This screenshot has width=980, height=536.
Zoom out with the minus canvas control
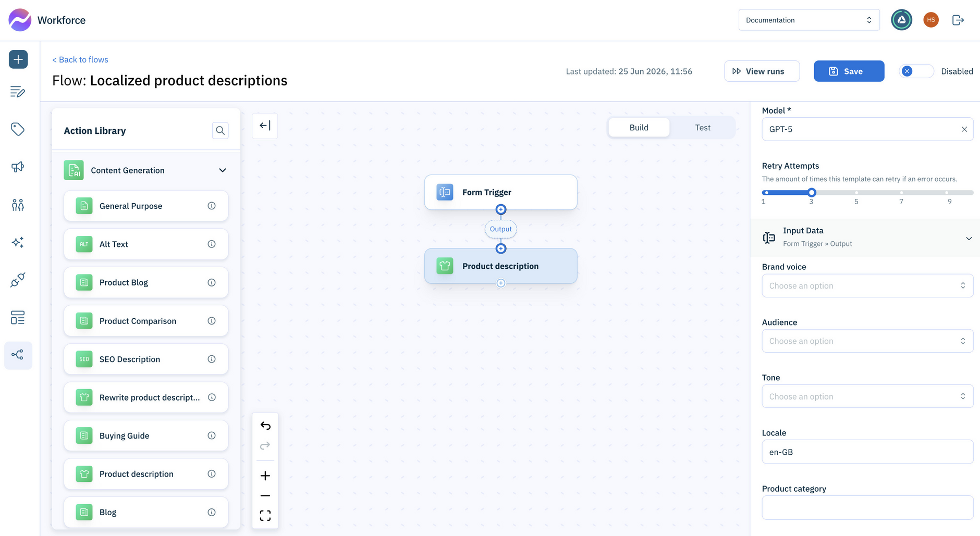point(265,495)
